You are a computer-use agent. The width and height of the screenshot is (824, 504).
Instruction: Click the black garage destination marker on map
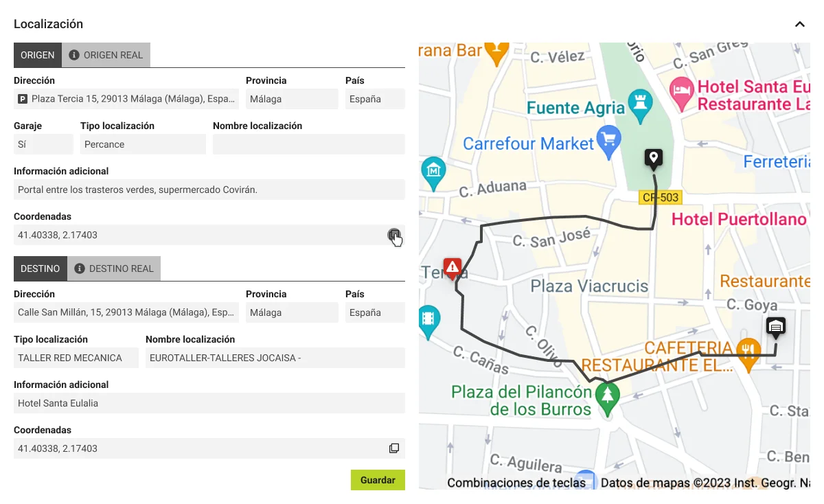pyautogui.click(x=775, y=326)
